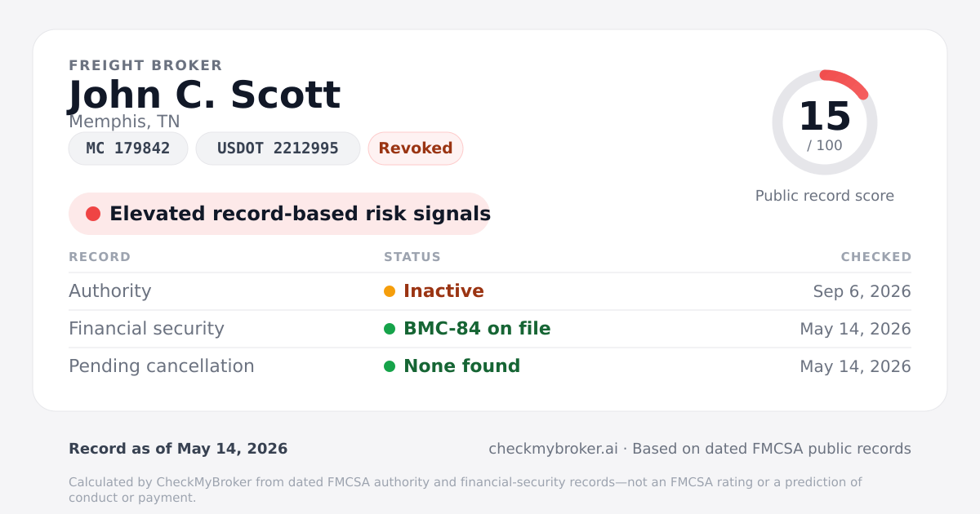Click the Sep 6, 2026 checked date
This screenshot has height=514, width=980.
(862, 291)
